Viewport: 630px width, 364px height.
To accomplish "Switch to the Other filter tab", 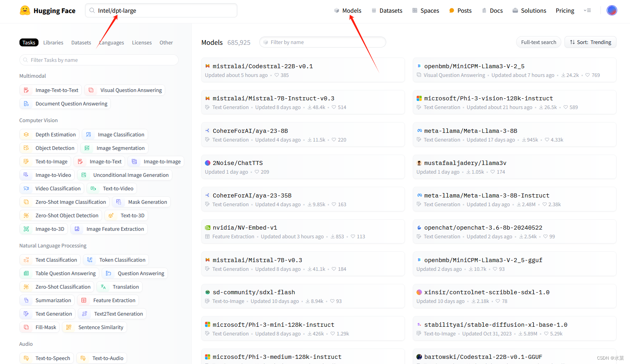I will point(166,42).
